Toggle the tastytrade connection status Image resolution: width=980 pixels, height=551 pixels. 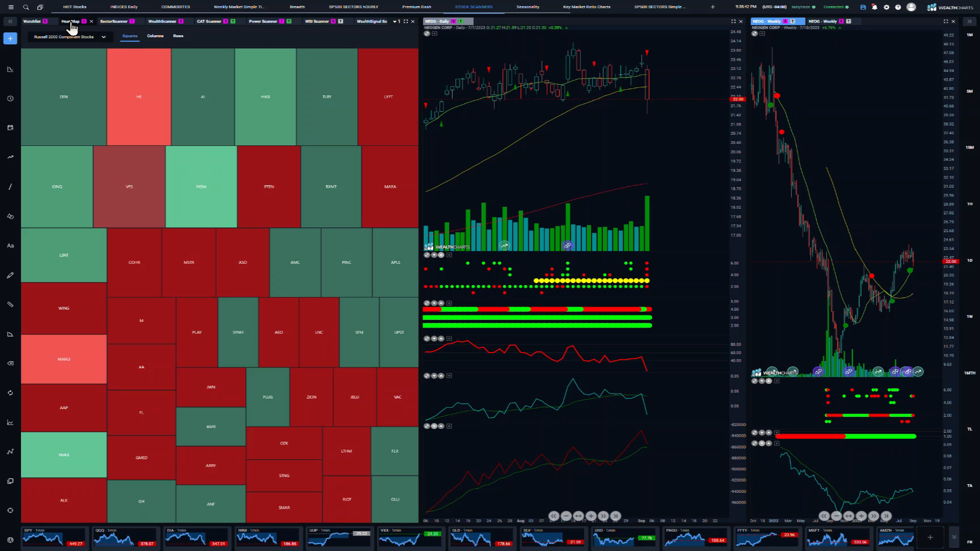803,7
